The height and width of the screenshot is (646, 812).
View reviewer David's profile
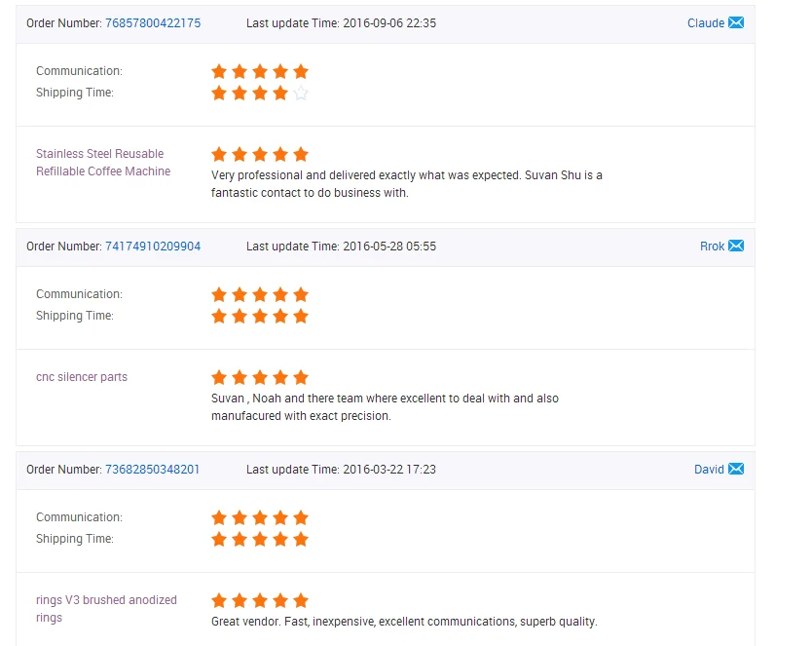click(709, 470)
